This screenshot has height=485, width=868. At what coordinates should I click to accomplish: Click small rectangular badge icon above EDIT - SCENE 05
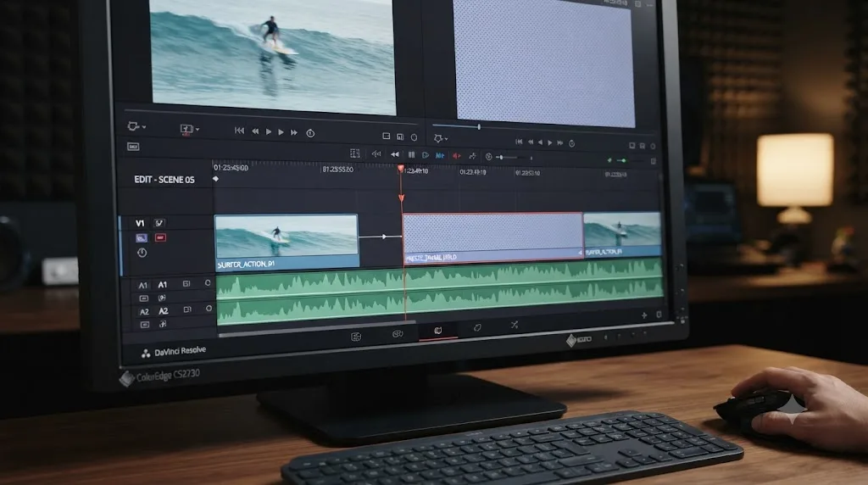(x=133, y=147)
